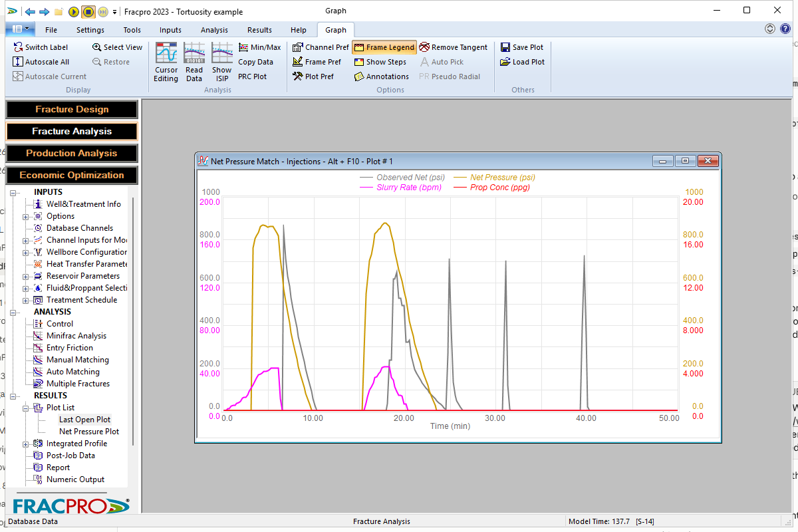Collapse the ANALYSIS tree section
Image resolution: width=798 pixels, height=532 pixels.
pos(13,312)
